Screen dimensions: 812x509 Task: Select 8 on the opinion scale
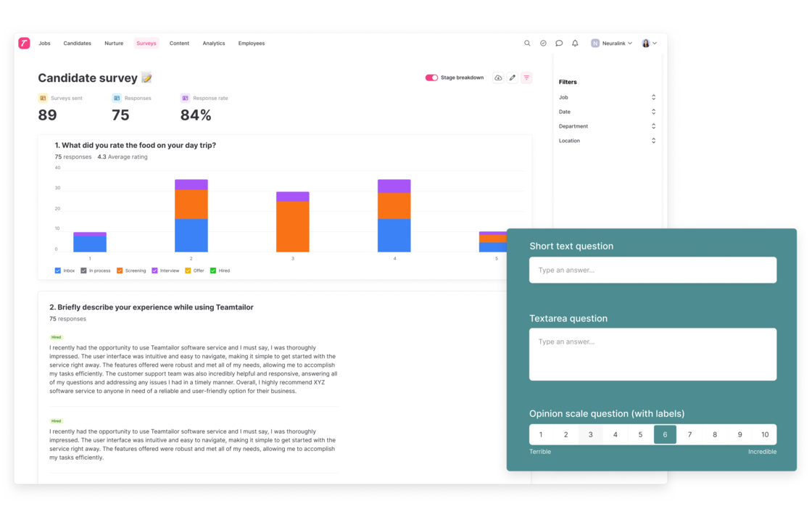(x=715, y=434)
